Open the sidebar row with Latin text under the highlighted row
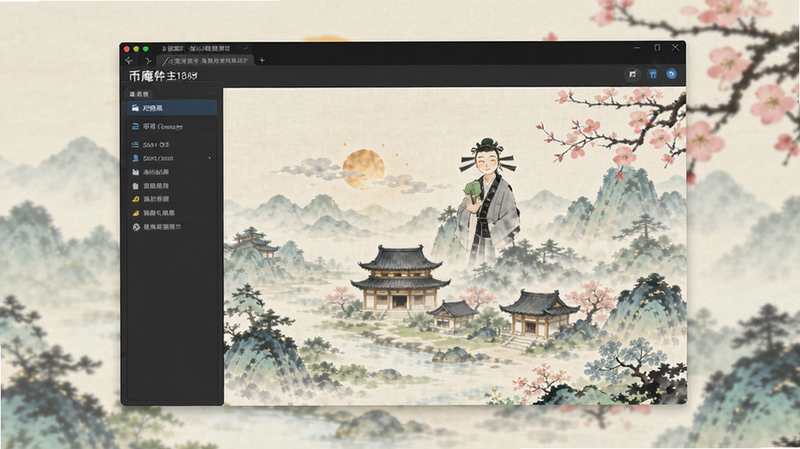 (171, 127)
